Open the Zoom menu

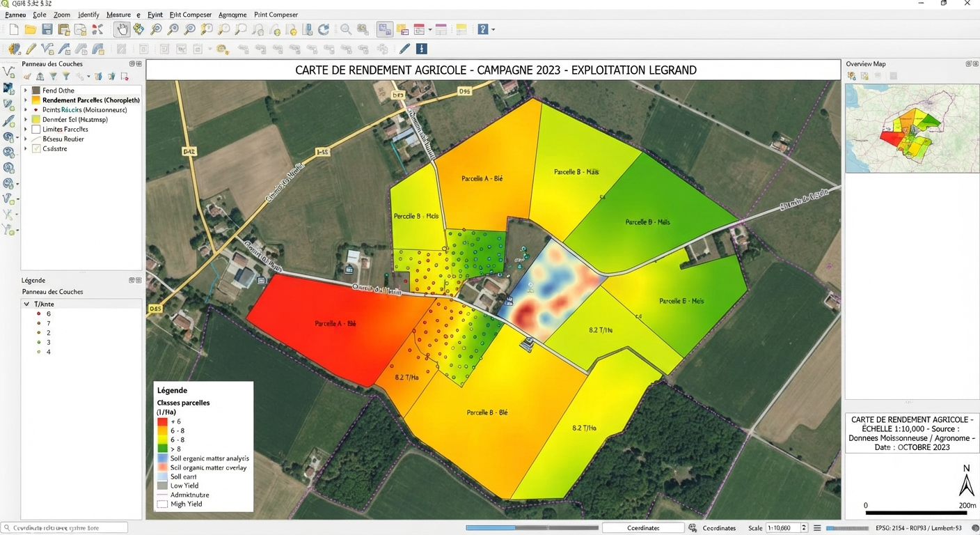coord(62,15)
